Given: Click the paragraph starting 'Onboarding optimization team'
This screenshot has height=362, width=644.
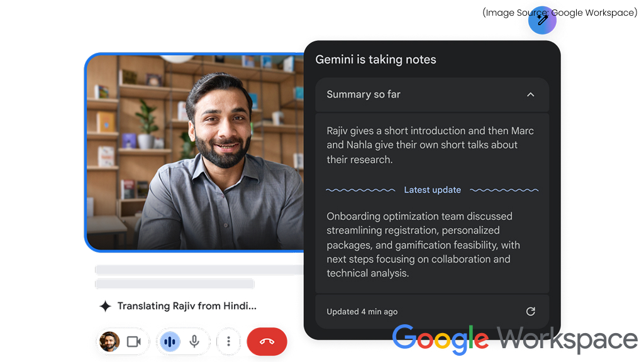Looking at the screenshot, I should (423, 244).
